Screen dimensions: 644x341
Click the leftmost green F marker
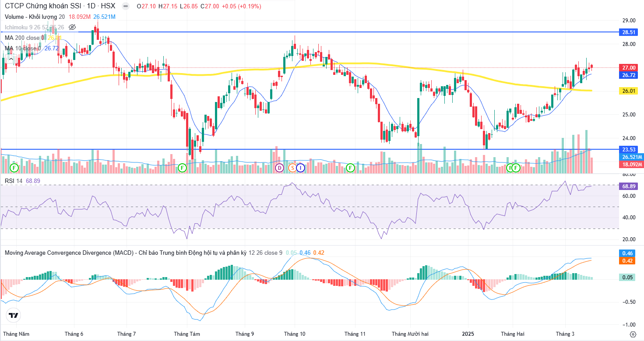[14, 168]
